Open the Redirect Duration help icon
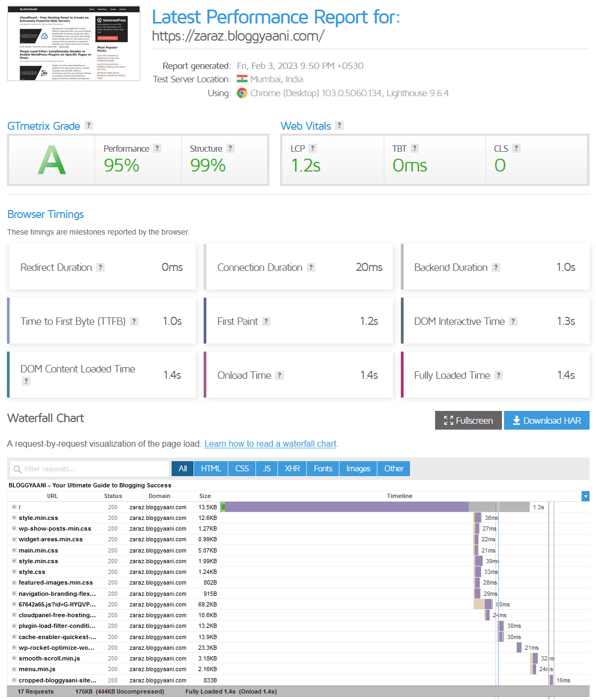 click(x=100, y=267)
